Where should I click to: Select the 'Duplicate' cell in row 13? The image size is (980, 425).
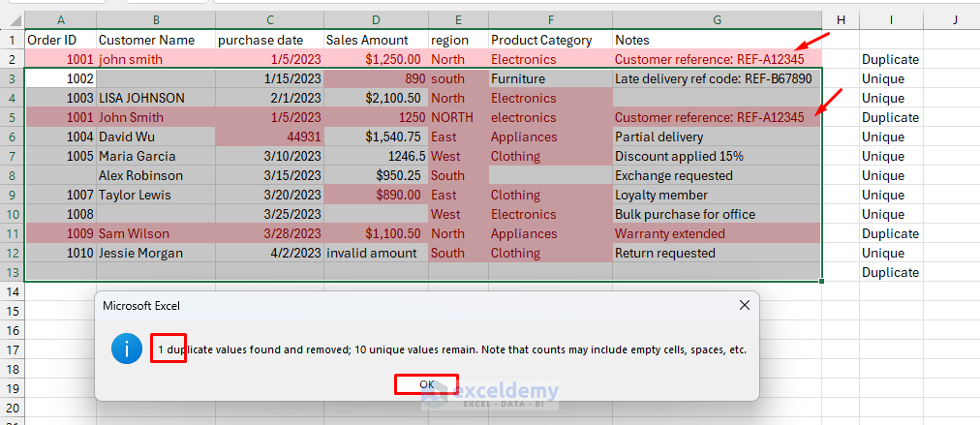[891, 272]
